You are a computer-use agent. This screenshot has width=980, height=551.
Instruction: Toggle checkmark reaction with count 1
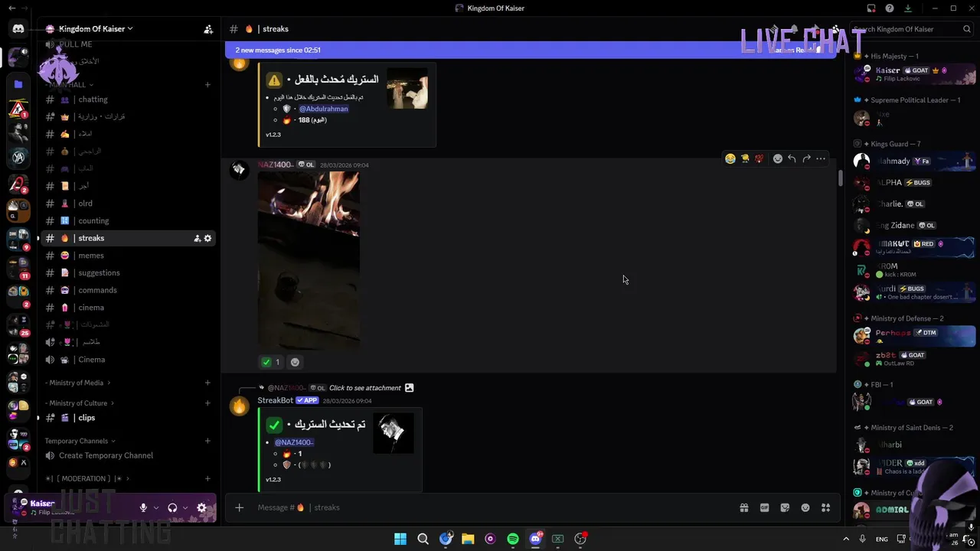[x=271, y=362]
